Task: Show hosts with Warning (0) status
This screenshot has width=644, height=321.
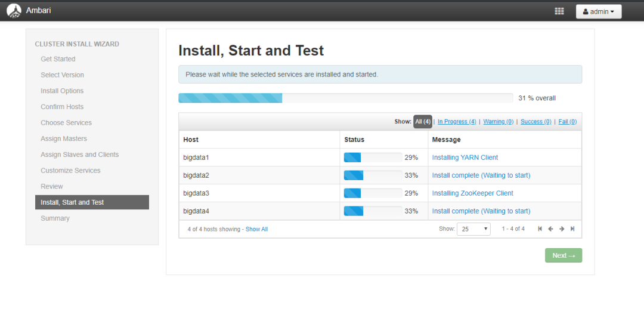Action: click(498, 122)
